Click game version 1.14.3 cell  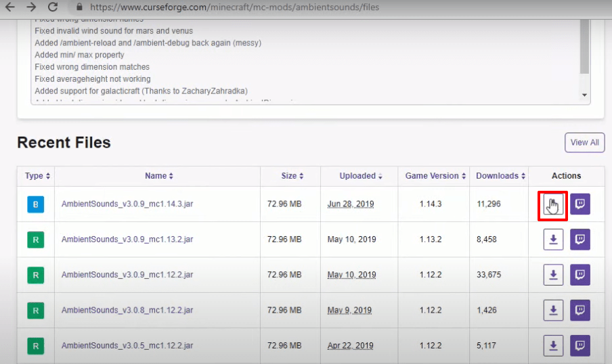click(x=431, y=204)
